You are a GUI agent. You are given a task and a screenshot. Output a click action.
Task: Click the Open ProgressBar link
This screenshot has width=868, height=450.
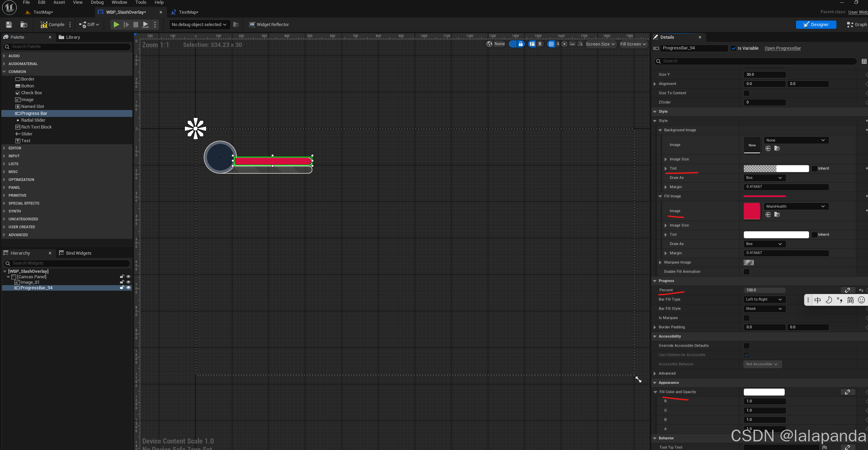coord(783,48)
